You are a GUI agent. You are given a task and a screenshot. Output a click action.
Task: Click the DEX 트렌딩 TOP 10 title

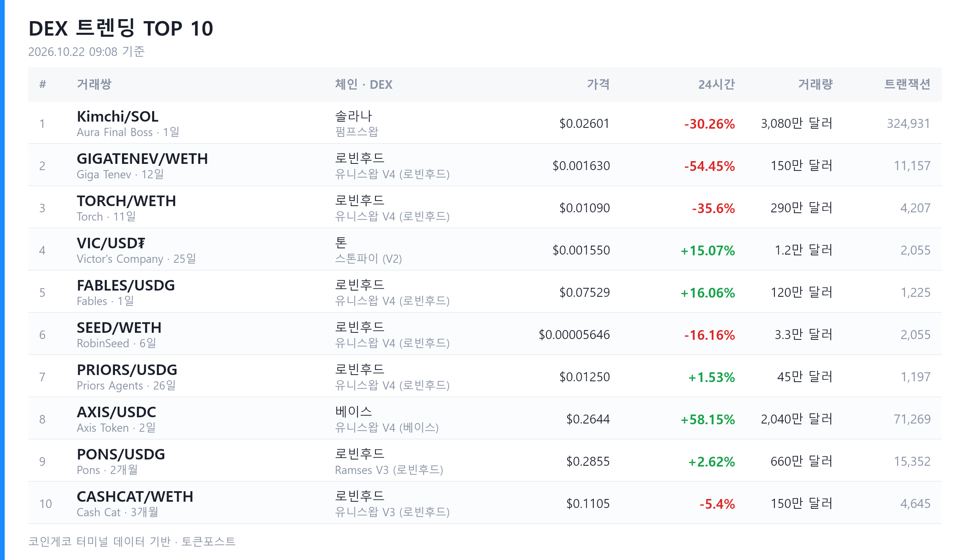click(x=121, y=29)
